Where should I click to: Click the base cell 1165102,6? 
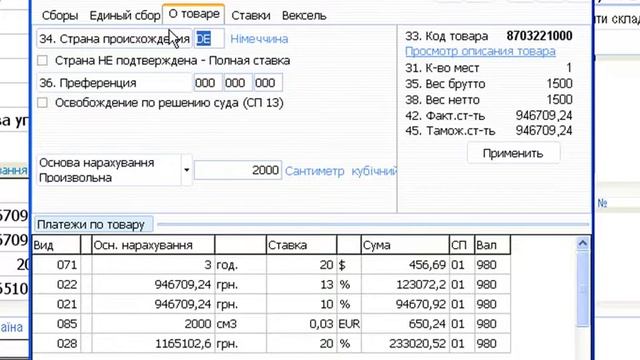[x=153, y=343]
